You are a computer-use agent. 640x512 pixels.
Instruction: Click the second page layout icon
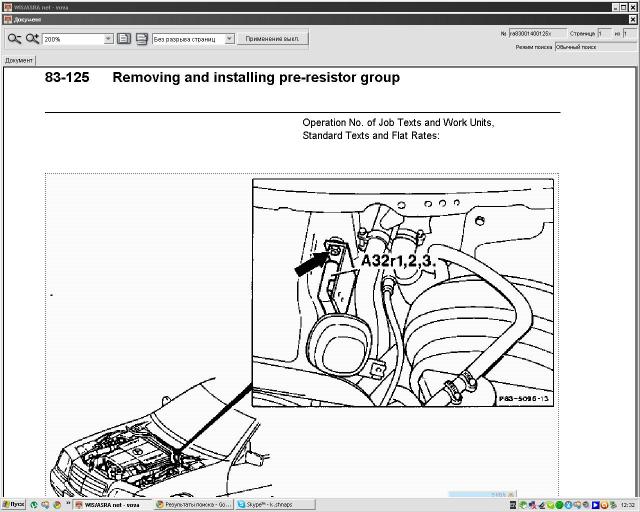[141, 39]
